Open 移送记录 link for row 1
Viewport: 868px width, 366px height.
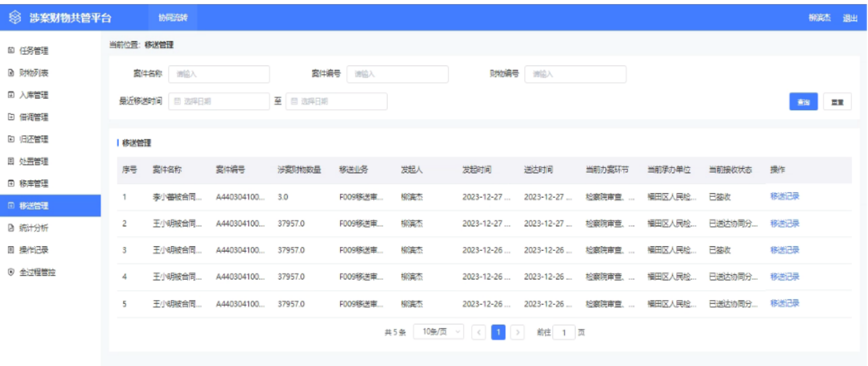click(x=784, y=196)
